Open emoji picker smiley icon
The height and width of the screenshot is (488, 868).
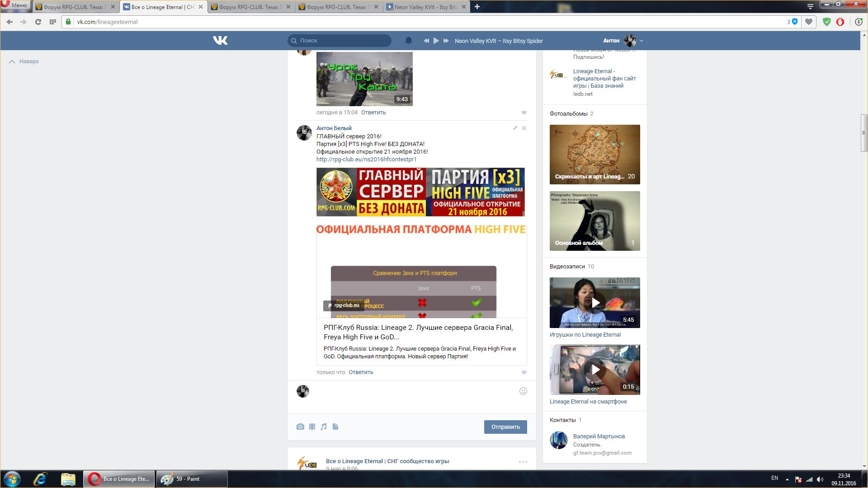point(523,391)
